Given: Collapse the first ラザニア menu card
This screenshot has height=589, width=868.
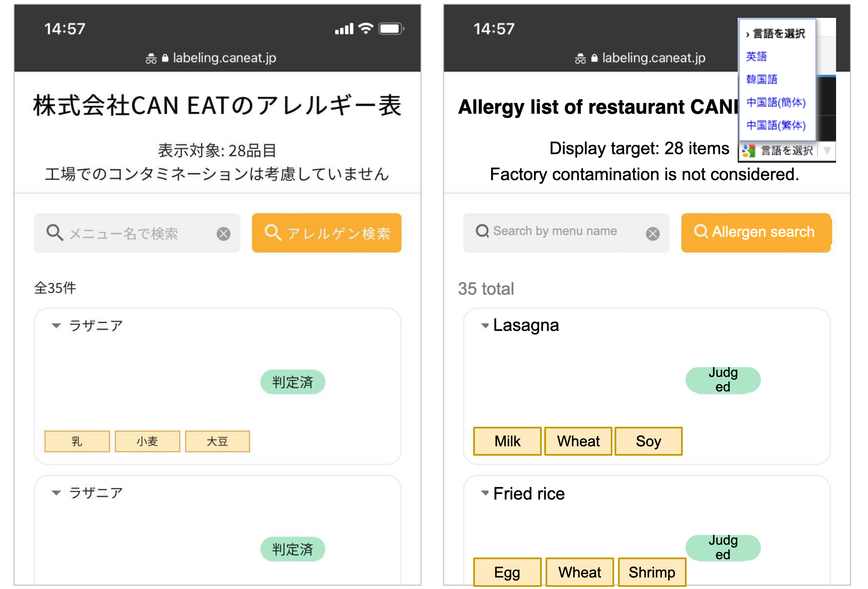Looking at the screenshot, I should point(56,326).
